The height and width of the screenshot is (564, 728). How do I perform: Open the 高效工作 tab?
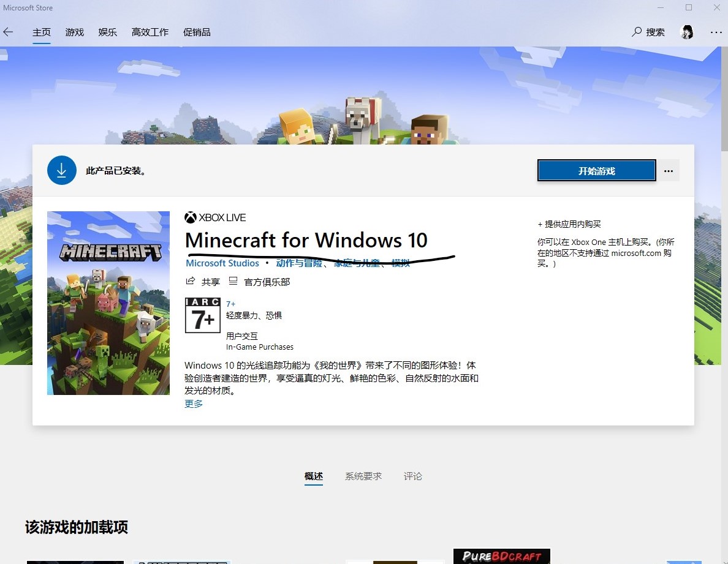coord(150,32)
